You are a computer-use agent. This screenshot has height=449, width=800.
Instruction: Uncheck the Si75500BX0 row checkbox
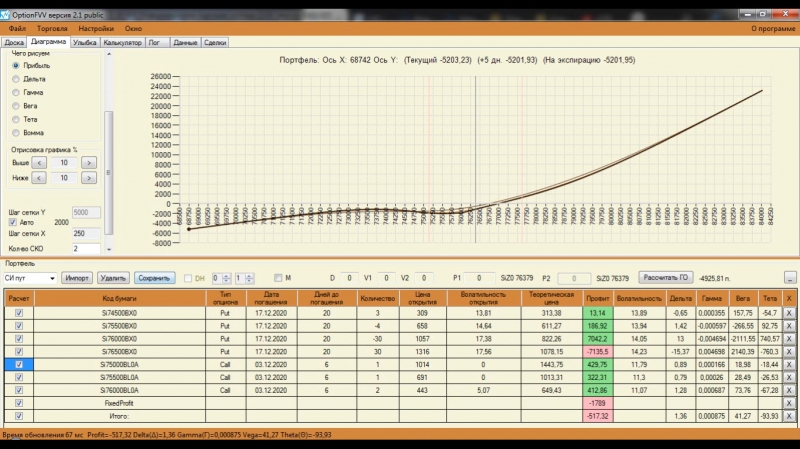click(x=19, y=326)
